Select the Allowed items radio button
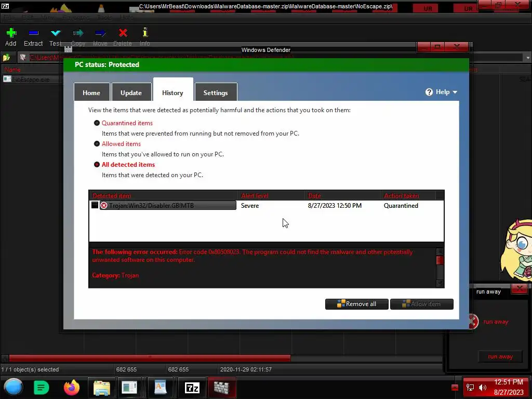Viewport: 532px width, 399px height. pyautogui.click(x=97, y=143)
